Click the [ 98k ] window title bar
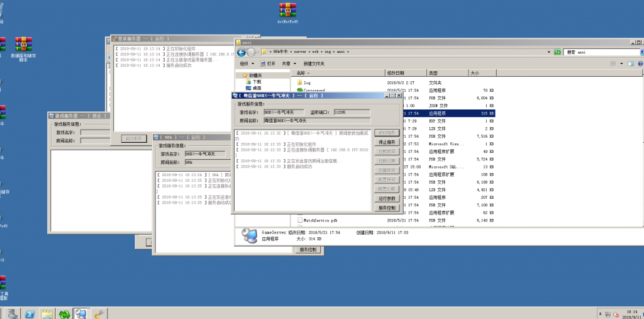This screenshot has height=319, width=644. pos(191,137)
